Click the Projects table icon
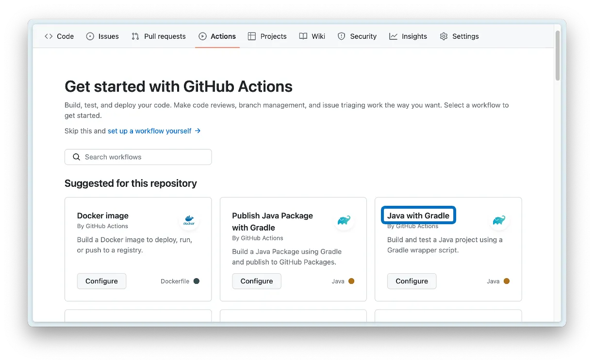This screenshot has width=594, height=364. point(252,36)
